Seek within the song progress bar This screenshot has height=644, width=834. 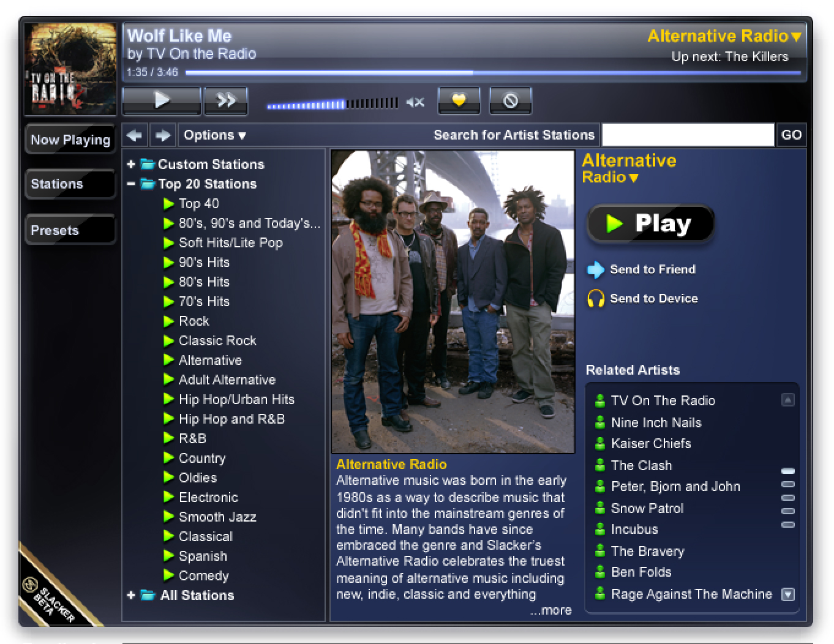[493, 72]
